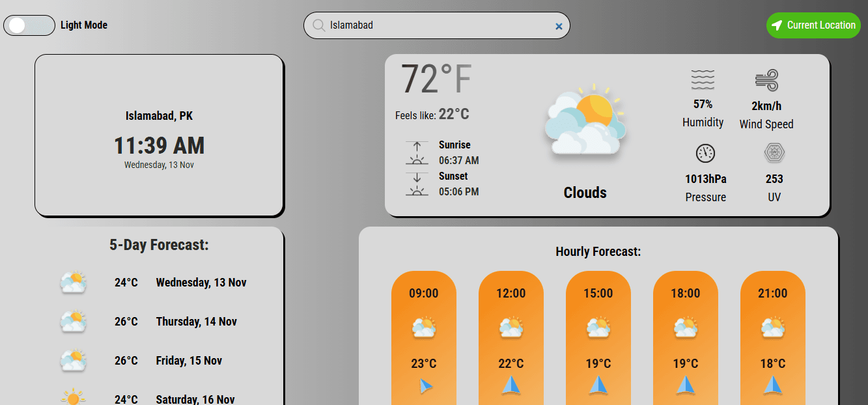
Task: Click the 23°C hourly temperature
Action: click(x=424, y=364)
